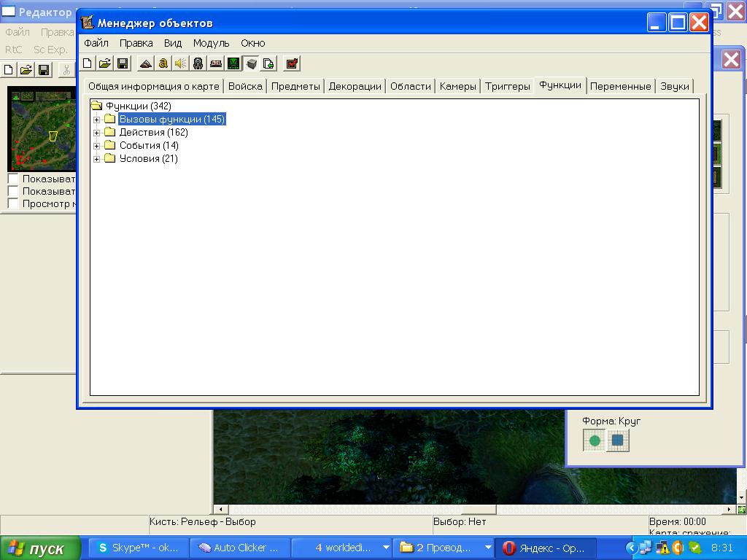The width and height of the screenshot is (747, 560).
Task: Click the Windows пуск Start button
Action: [x=41, y=548]
